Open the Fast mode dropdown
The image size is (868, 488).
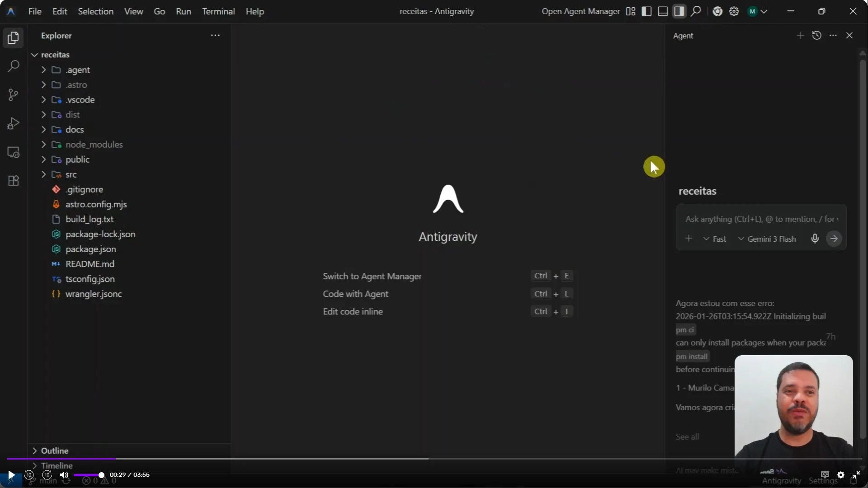click(x=715, y=239)
